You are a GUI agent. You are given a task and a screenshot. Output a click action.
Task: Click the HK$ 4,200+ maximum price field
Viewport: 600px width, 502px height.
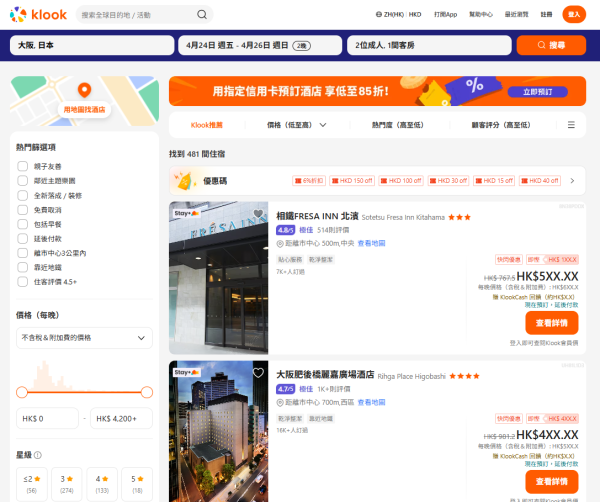[x=121, y=419]
